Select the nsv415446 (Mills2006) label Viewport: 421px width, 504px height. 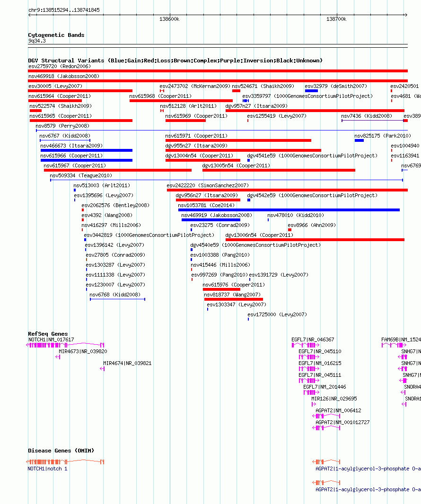(220, 265)
